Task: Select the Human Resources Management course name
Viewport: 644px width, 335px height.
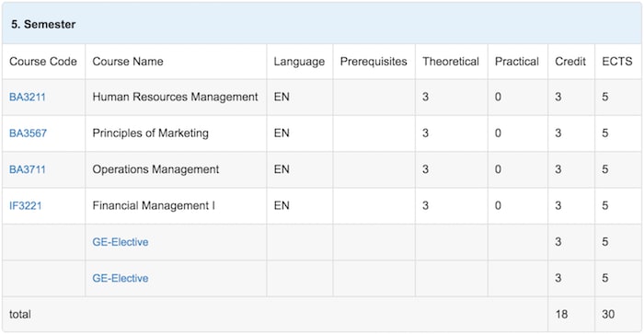Action: [x=175, y=97]
